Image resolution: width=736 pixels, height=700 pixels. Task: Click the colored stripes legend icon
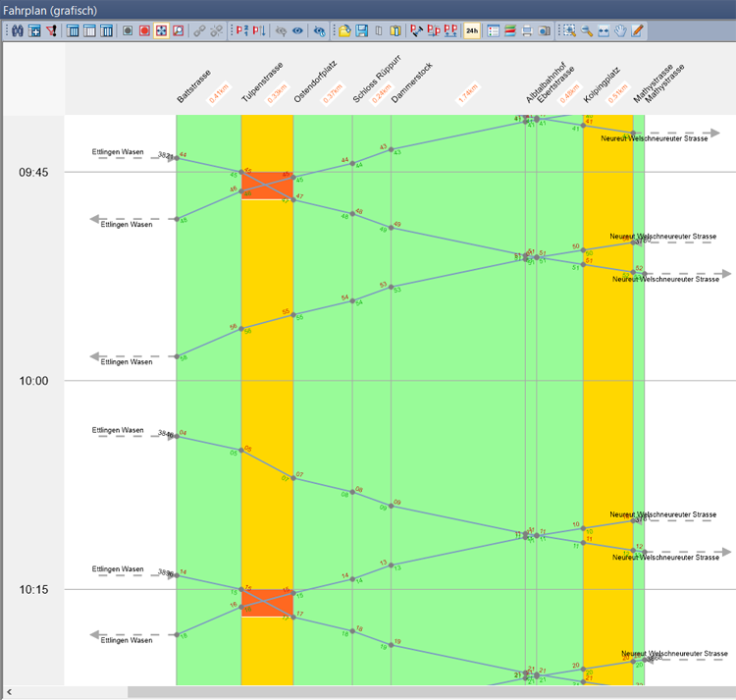point(510,31)
